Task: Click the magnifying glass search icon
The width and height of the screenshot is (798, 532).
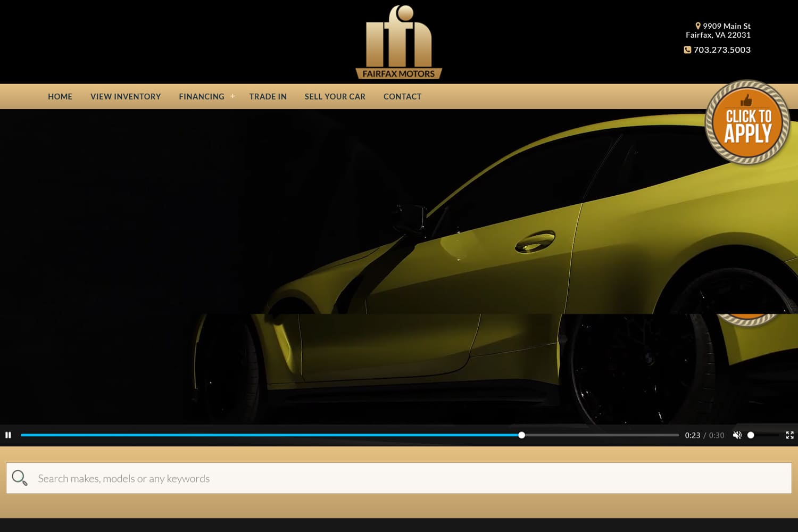Action: [20, 478]
